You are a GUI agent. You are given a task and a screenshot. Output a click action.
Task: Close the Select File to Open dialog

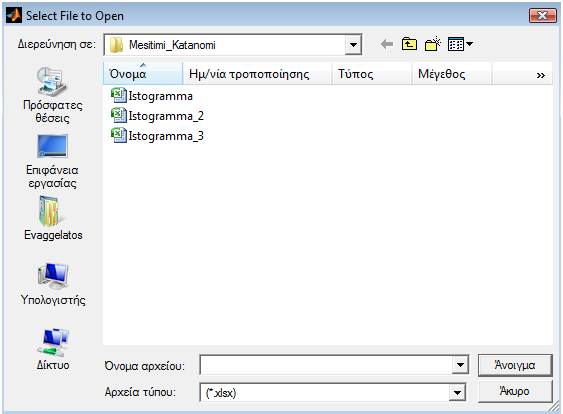tap(543, 16)
